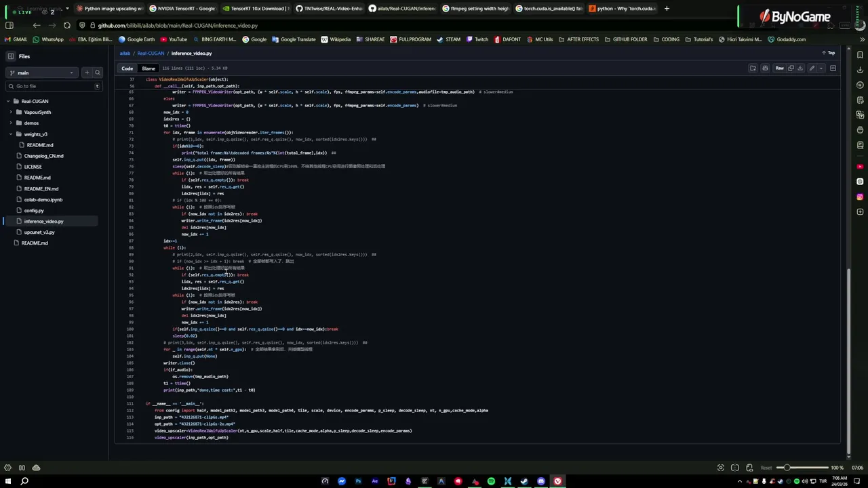Screen dimensions: 868x488
Task: Go back in browser history
Action: pyautogui.click(x=37, y=25)
